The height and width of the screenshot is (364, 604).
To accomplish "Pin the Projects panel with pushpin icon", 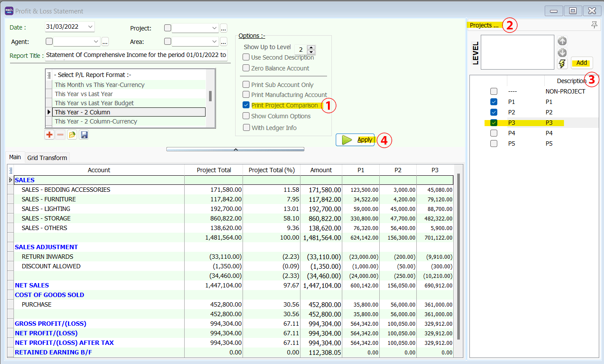I will pyautogui.click(x=594, y=25).
